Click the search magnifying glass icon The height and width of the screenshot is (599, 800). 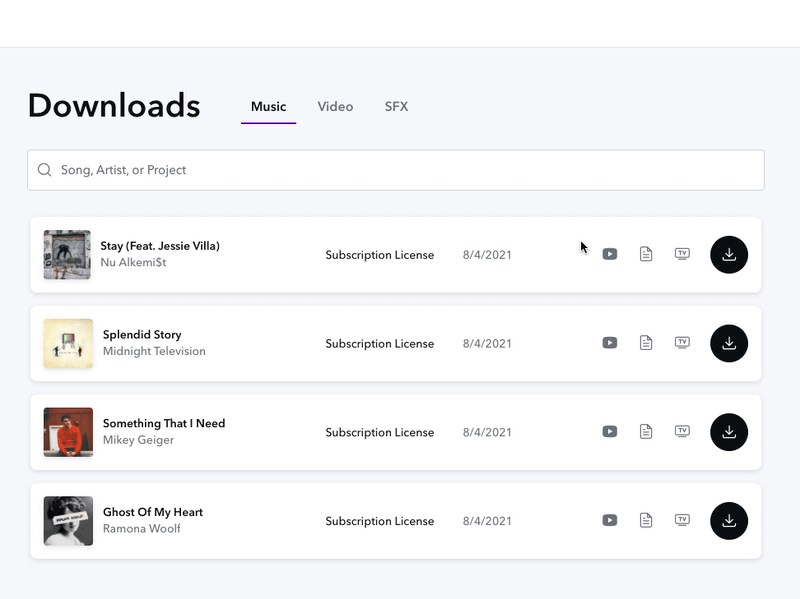coord(44,170)
